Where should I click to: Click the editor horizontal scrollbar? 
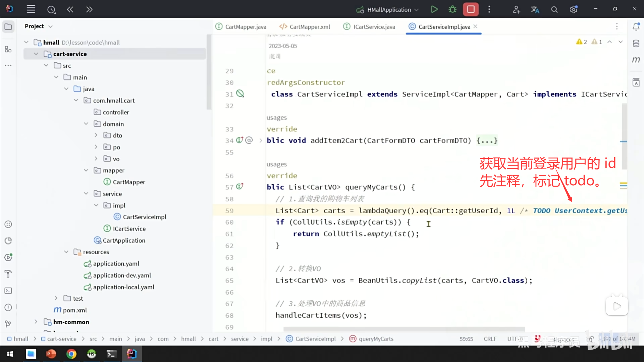click(404, 329)
